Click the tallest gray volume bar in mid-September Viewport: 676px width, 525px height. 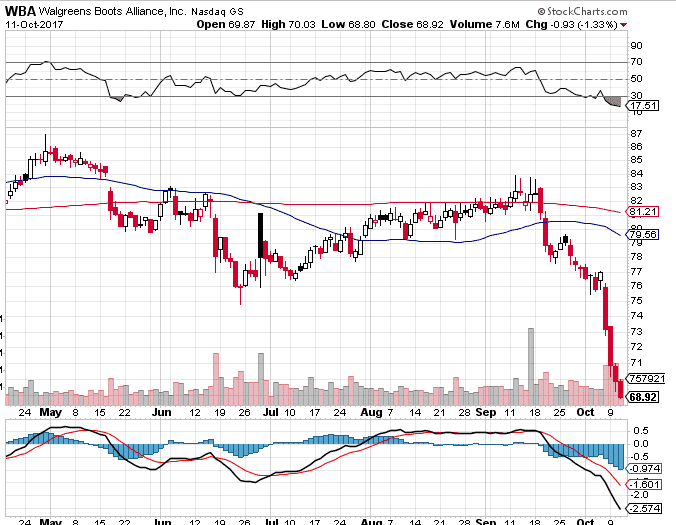click(531, 366)
